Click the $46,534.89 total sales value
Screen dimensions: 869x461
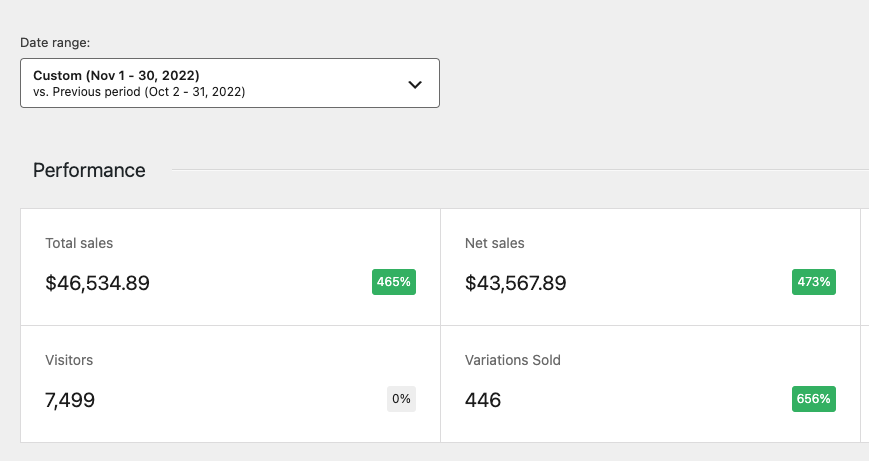tap(97, 283)
